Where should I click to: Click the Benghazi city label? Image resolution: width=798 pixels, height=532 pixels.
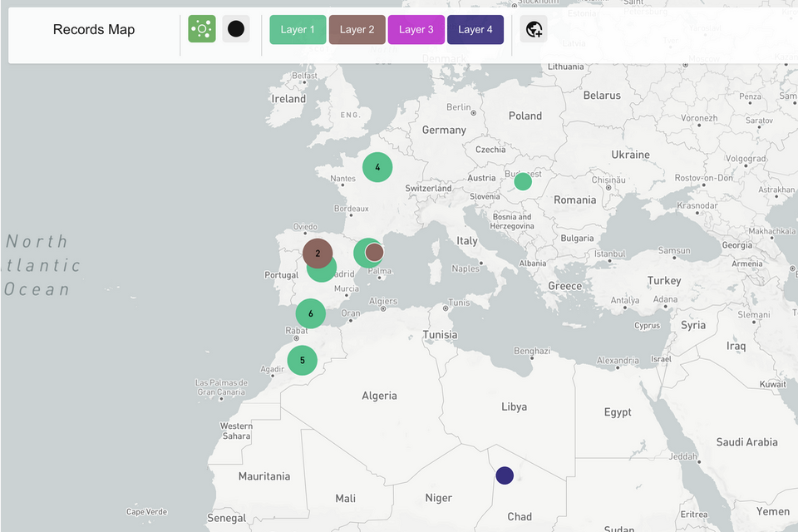click(532, 351)
